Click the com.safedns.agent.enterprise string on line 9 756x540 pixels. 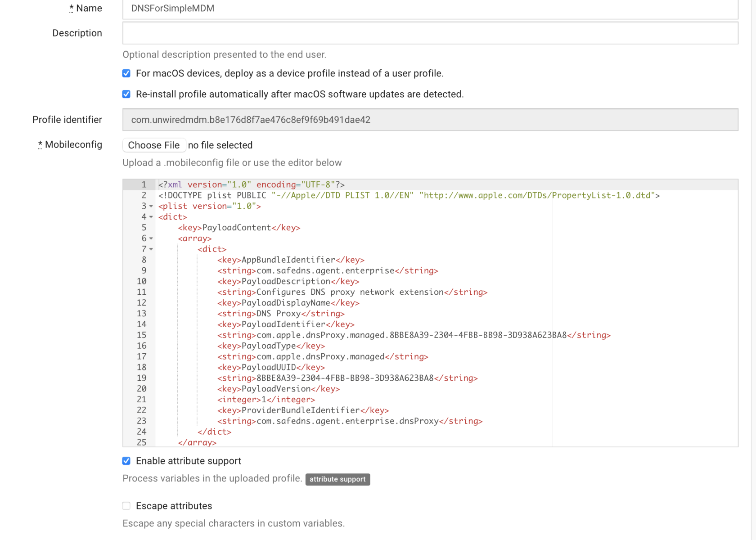(x=328, y=270)
